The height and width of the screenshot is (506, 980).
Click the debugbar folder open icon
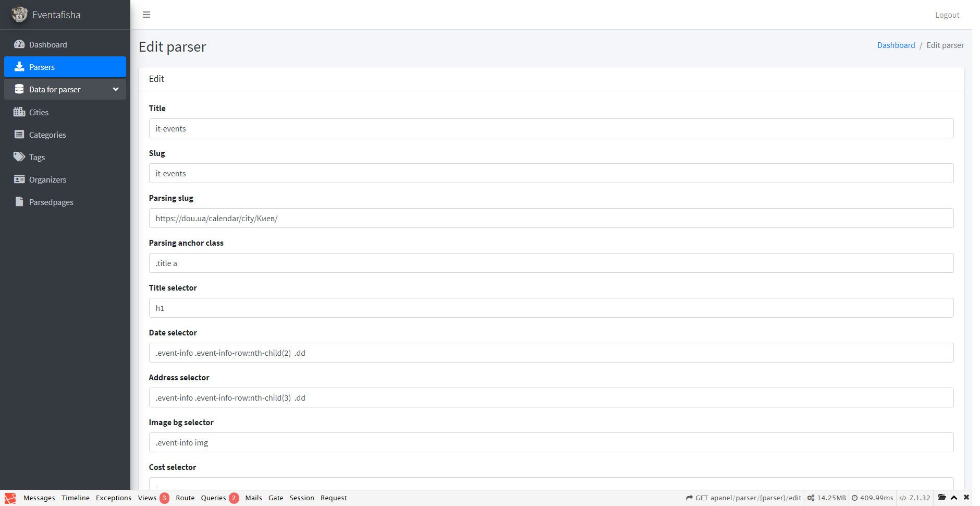(941, 498)
